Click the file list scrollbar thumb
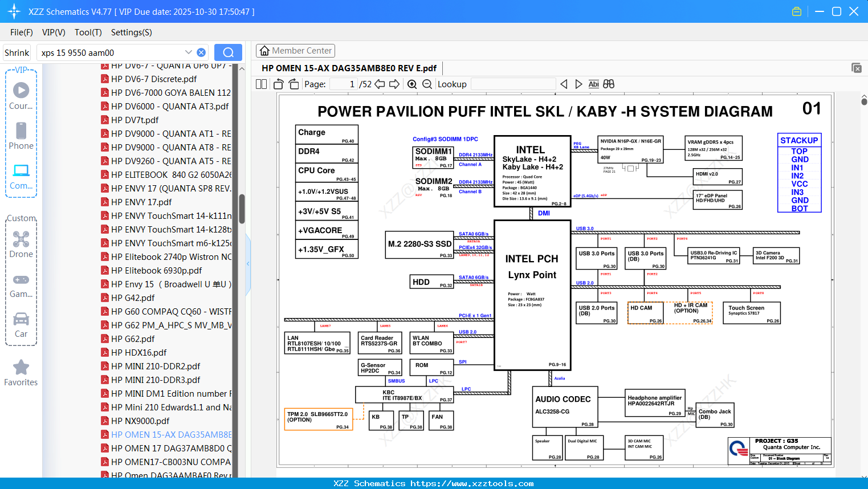This screenshot has width=868, height=489. pyautogui.click(x=242, y=209)
